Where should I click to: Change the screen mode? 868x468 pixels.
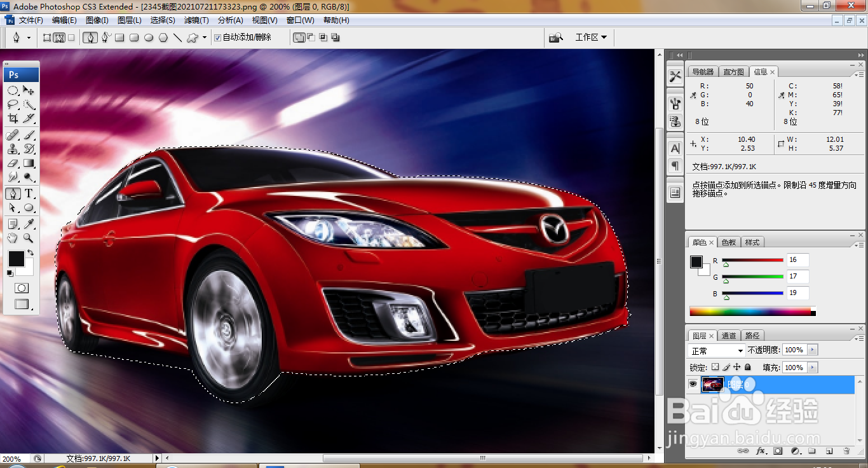pos(22,305)
